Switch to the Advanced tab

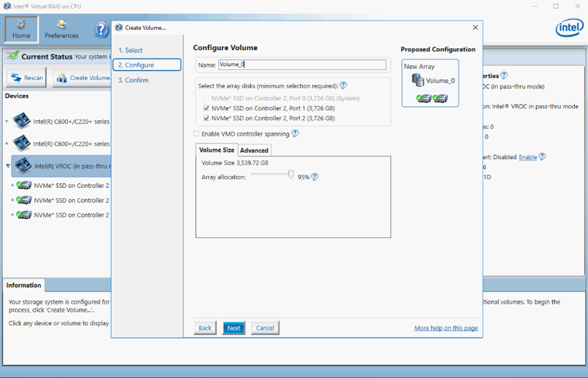click(254, 151)
